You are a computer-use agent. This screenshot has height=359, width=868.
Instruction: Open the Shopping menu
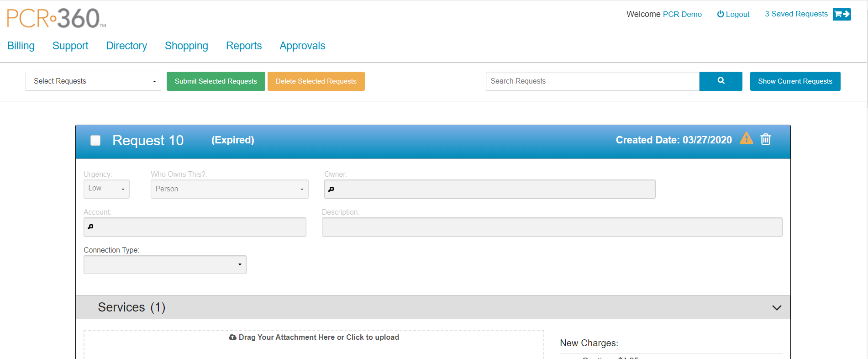click(x=186, y=46)
